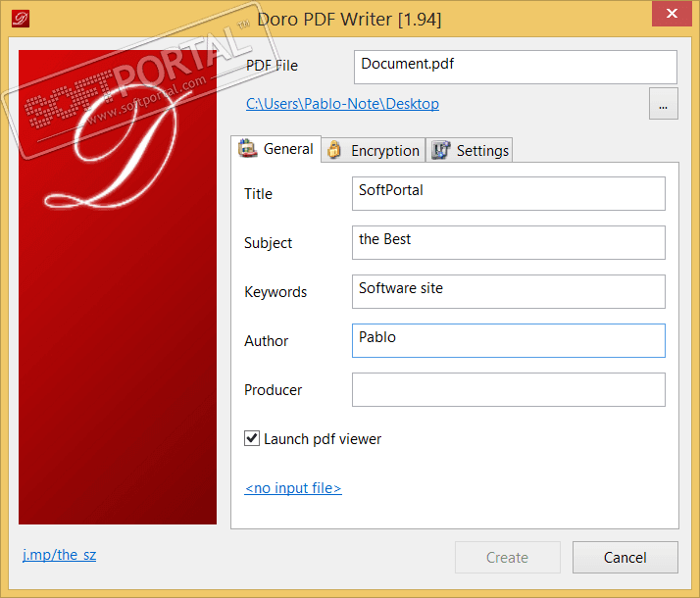Click the Doro app icon in title bar
Image resolution: width=700 pixels, height=598 pixels.
click(x=21, y=19)
